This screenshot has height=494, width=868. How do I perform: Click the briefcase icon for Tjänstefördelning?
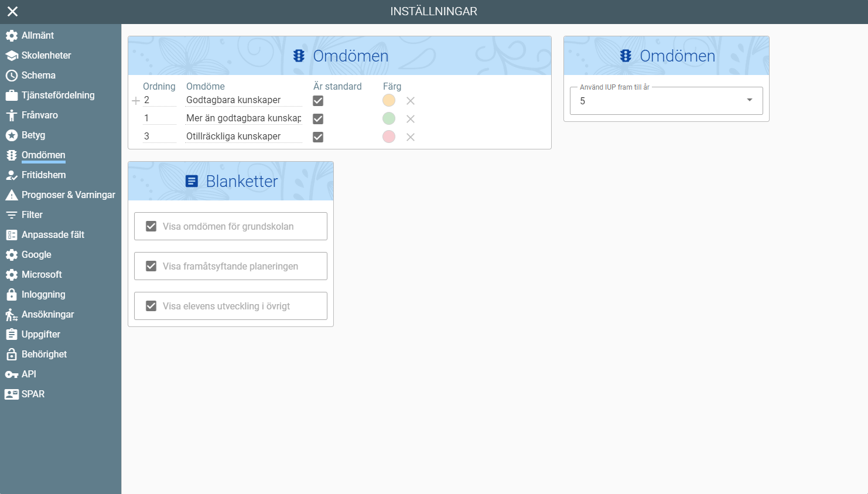coord(11,96)
